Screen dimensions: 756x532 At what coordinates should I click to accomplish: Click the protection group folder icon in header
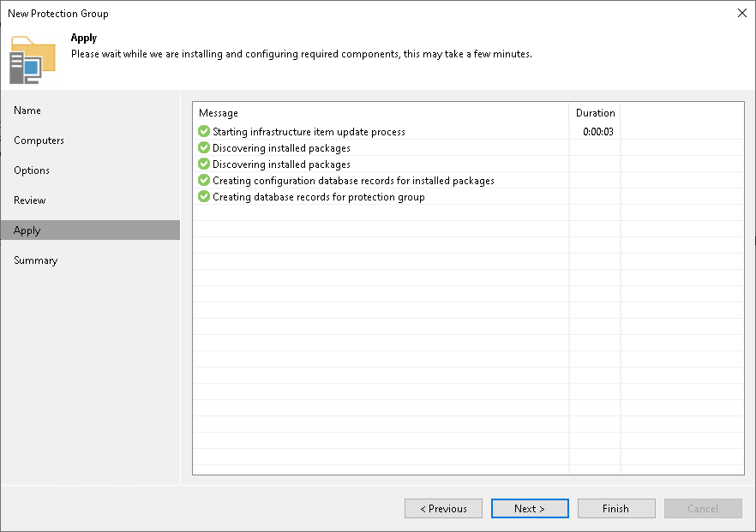pos(33,60)
